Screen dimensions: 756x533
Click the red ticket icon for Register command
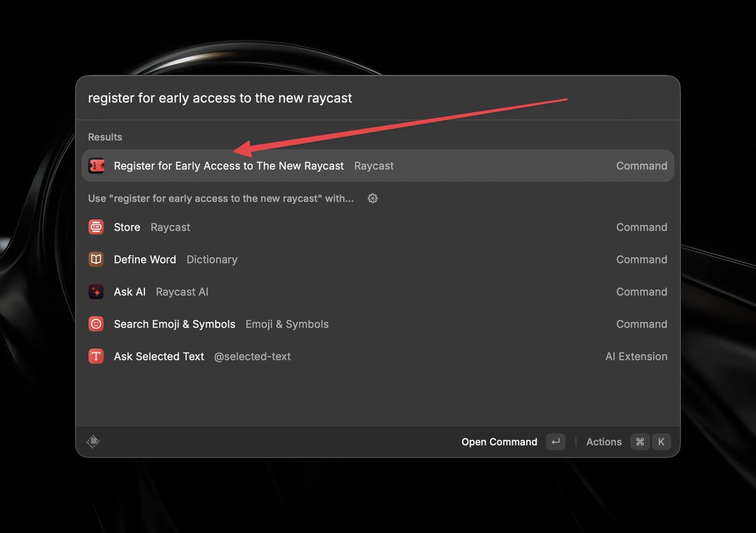(96, 166)
